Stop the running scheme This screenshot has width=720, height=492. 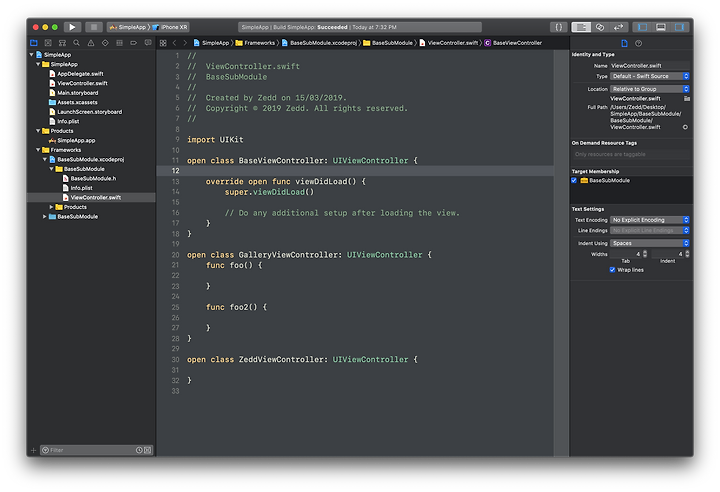[94, 27]
